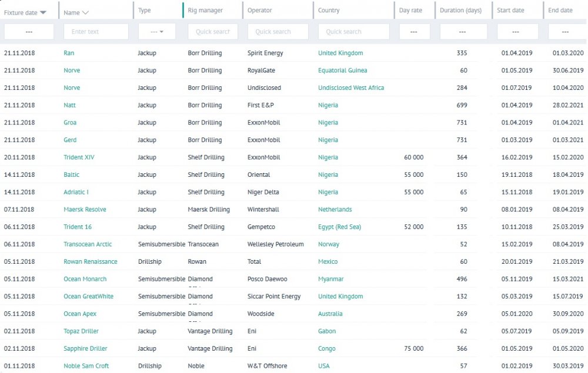Click the Fixture date filter box
Viewport: 588px width, 373px height.
click(x=29, y=32)
